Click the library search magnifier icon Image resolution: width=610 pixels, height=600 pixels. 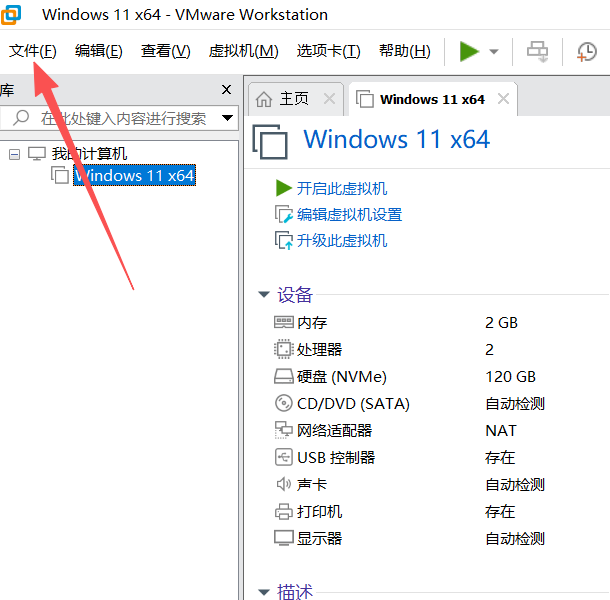pyautogui.click(x=21, y=118)
